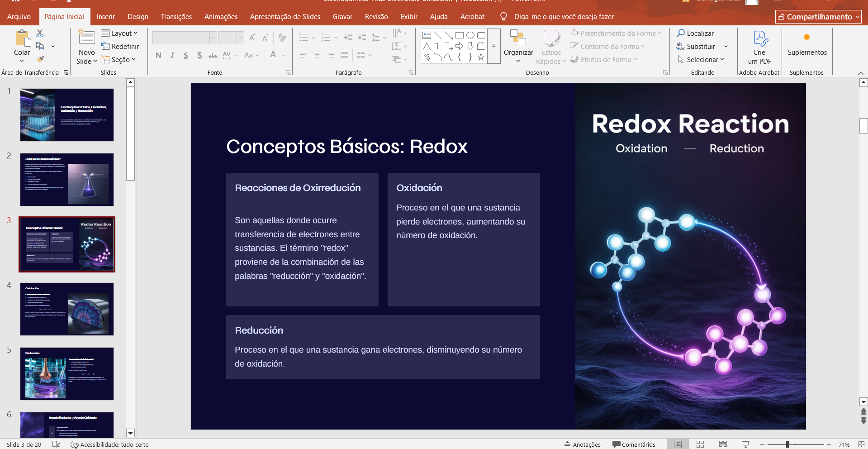This screenshot has height=449, width=868.
Task: Select the oval shape in shapes gallery
Action: (470, 35)
